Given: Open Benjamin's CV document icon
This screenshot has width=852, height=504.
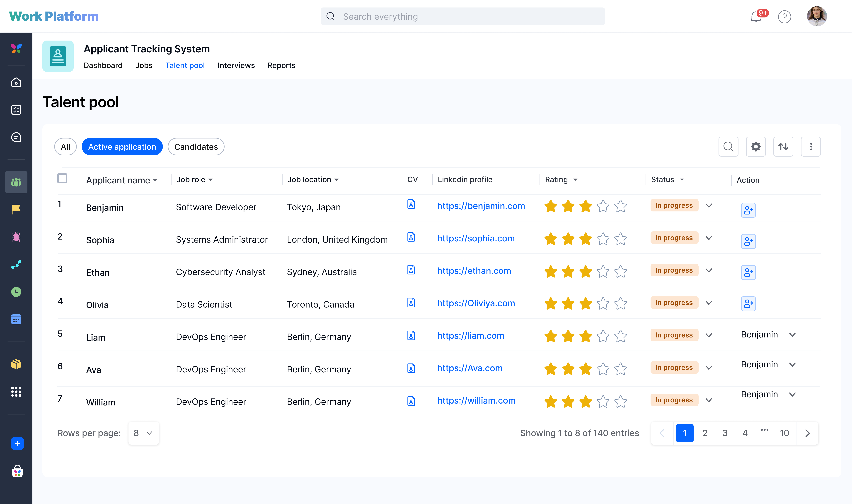Looking at the screenshot, I should [411, 204].
